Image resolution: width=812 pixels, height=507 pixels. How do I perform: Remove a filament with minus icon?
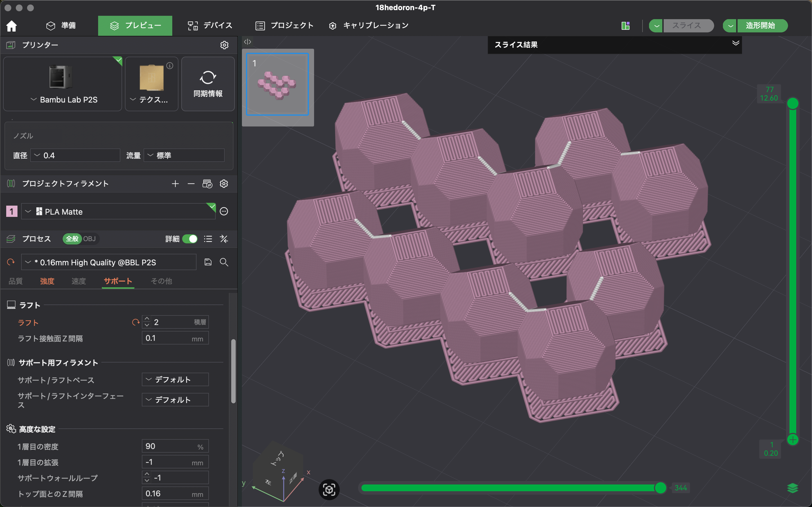pos(191,184)
